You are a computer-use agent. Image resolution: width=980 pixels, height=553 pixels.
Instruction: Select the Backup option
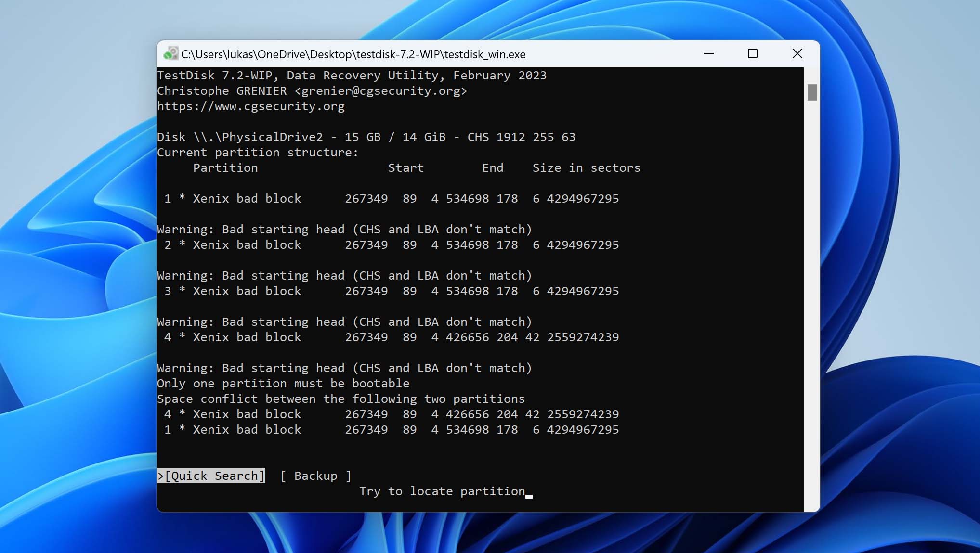pyautogui.click(x=316, y=476)
